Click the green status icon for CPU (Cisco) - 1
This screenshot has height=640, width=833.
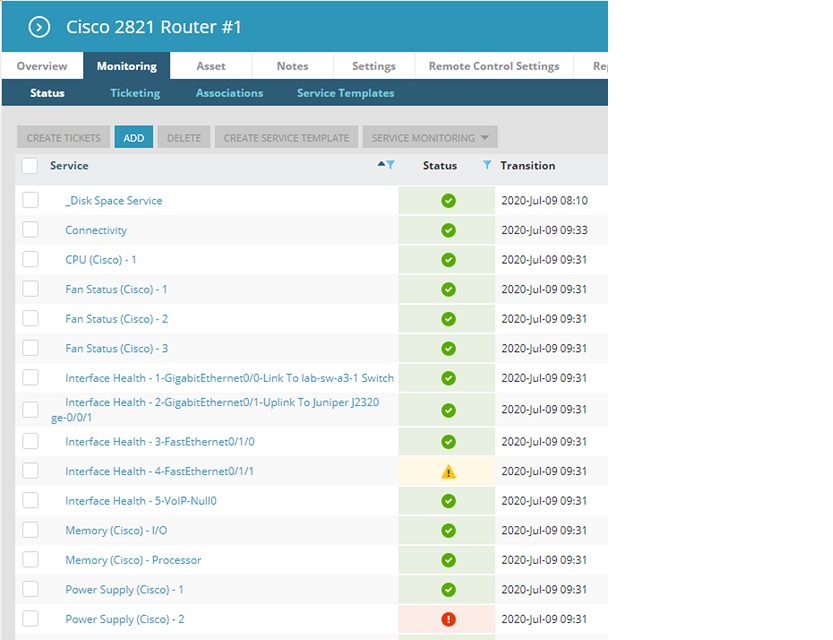point(448,260)
